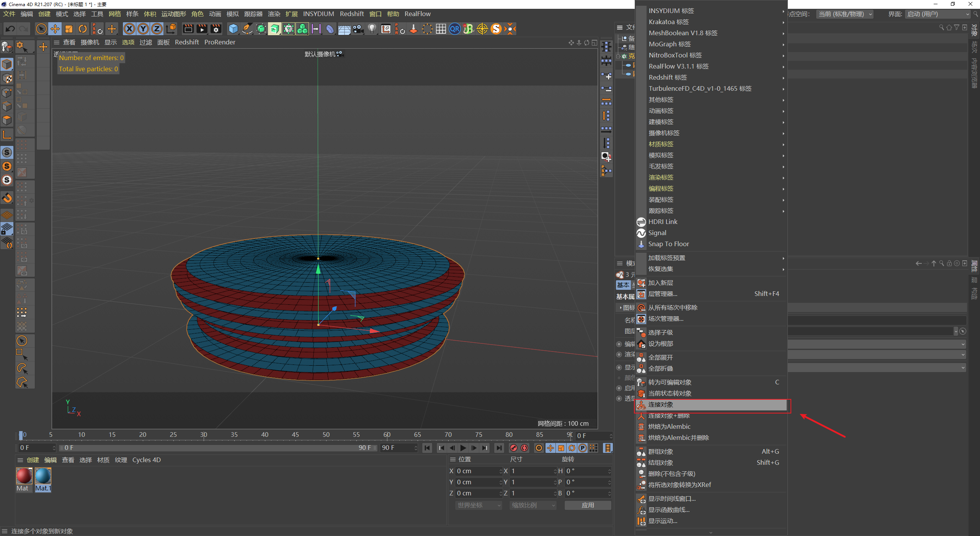The image size is (980, 536).
Task: Click the Axis L-shaped mode icon
Action: click(x=7, y=134)
